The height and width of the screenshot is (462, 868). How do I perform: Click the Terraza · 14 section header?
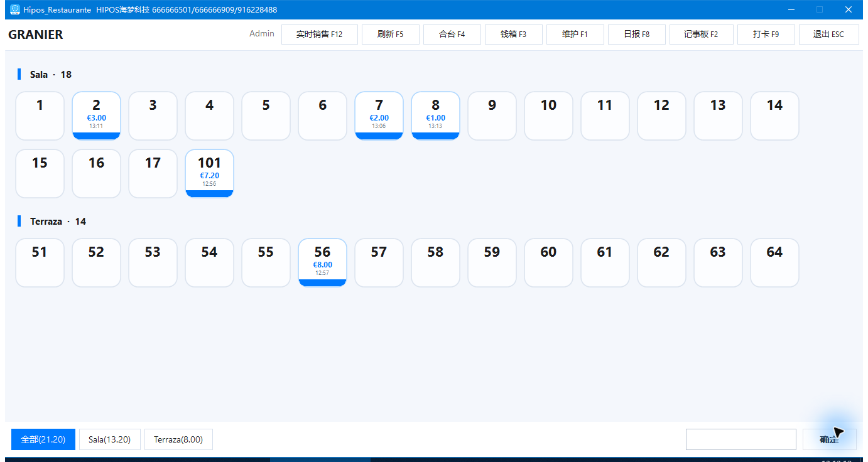click(58, 222)
